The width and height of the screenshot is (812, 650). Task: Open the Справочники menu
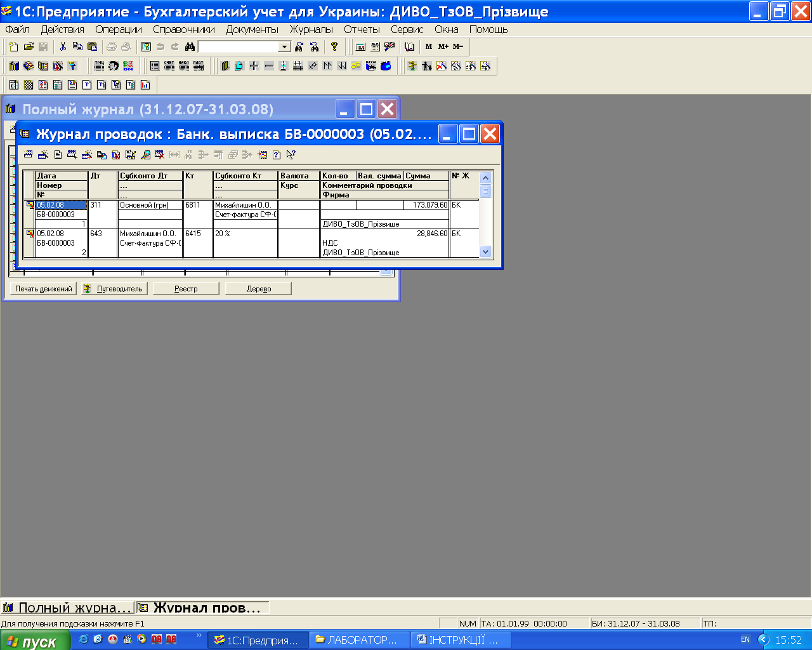click(x=184, y=29)
